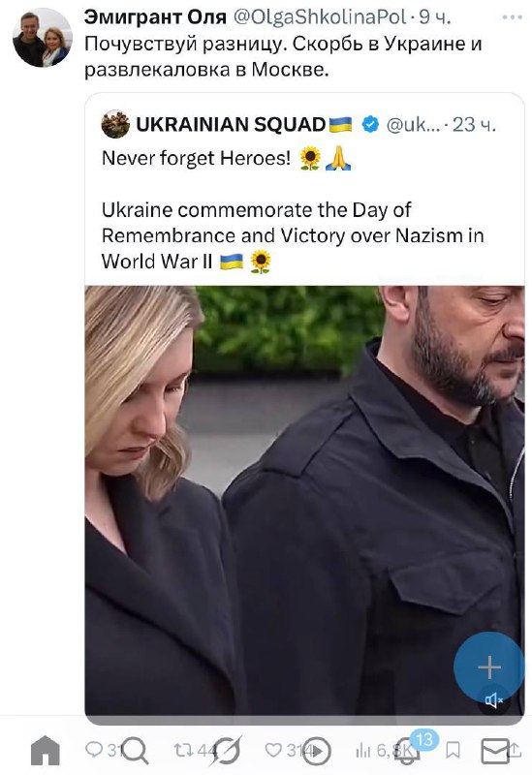Image resolution: width=532 pixels, height=775 pixels.
Task: View post analytics bar chart icon
Action: click(363, 750)
